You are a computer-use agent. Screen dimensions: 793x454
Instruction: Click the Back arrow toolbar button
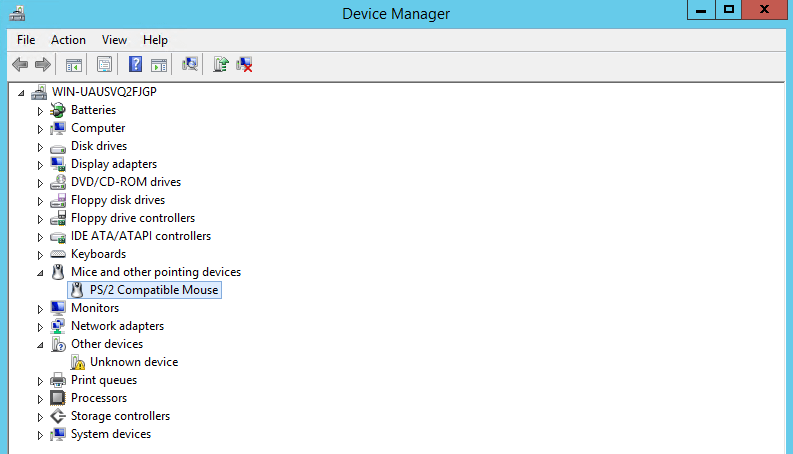(x=19, y=65)
